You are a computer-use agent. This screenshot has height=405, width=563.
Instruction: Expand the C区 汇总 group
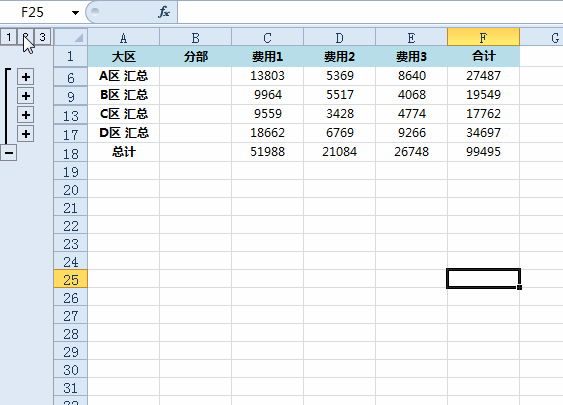coord(25,115)
